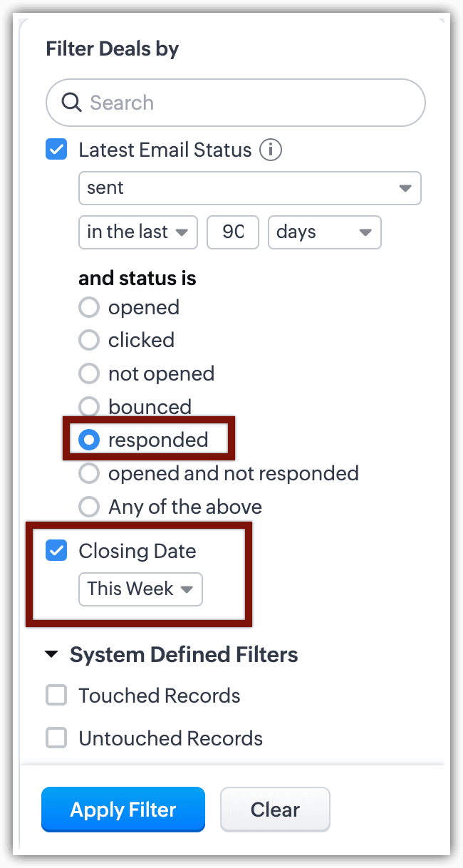The width and height of the screenshot is (463, 868).
Task: Select Any of the above option
Action: click(89, 507)
